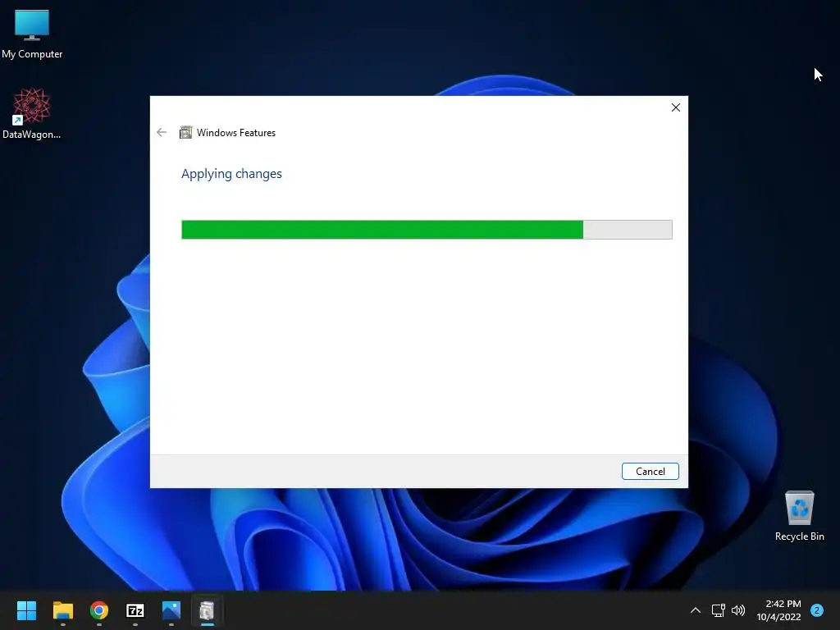Open the Photos app from the taskbar
Viewport: 840px width, 630px height.
pos(171,610)
